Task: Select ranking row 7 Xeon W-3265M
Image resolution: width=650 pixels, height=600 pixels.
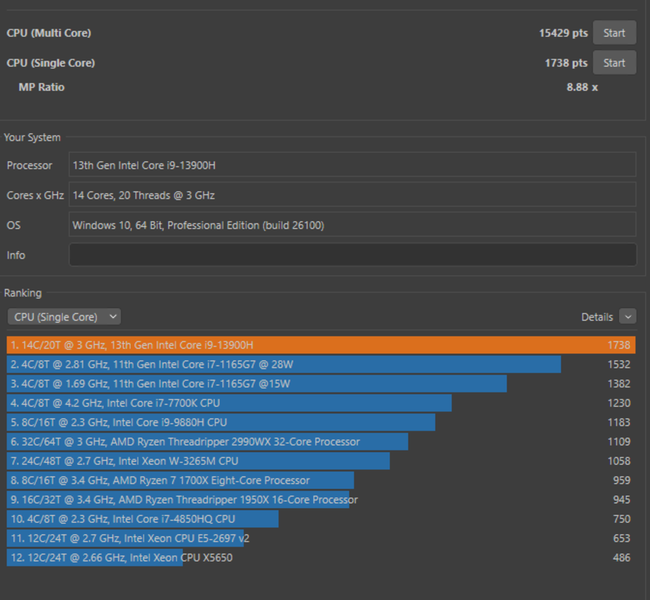Action: (x=321, y=461)
